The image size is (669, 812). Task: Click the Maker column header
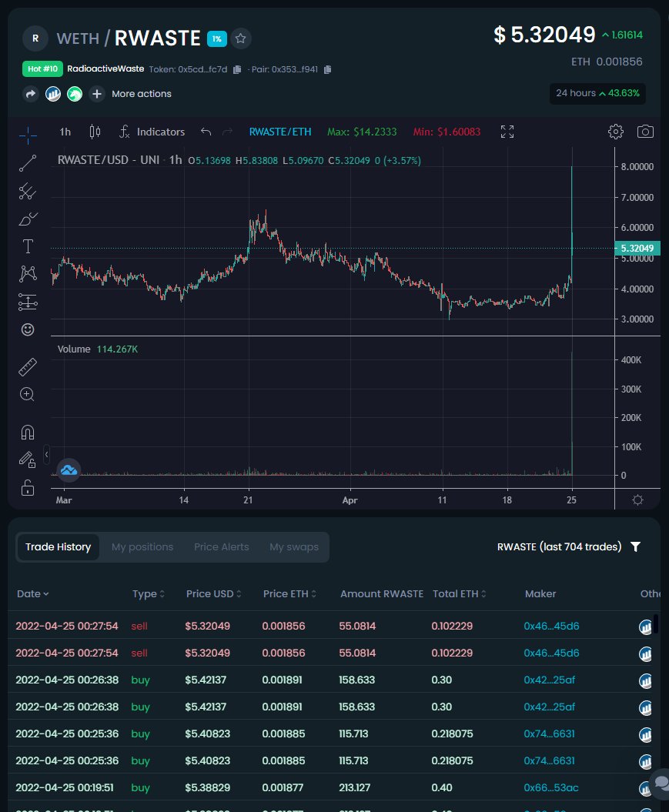pyautogui.click(x=540, y=594)
